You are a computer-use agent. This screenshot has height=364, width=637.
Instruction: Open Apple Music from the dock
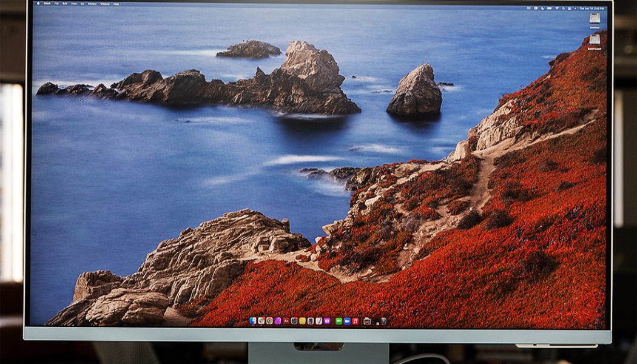coord(354,322)
